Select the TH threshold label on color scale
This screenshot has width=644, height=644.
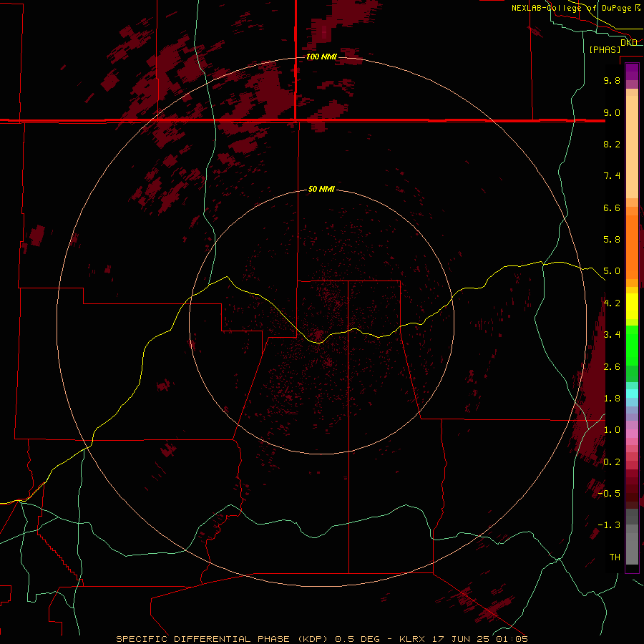pos(615,557)
